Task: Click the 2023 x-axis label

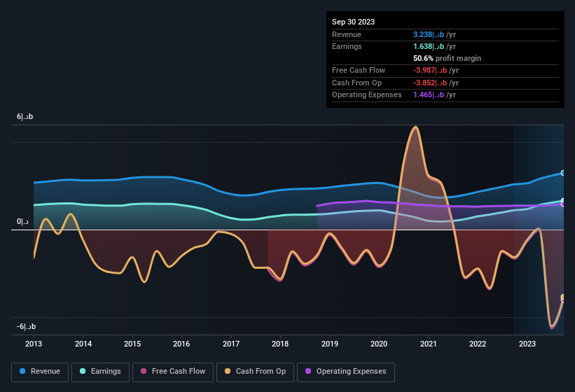Action: (527, 344)
